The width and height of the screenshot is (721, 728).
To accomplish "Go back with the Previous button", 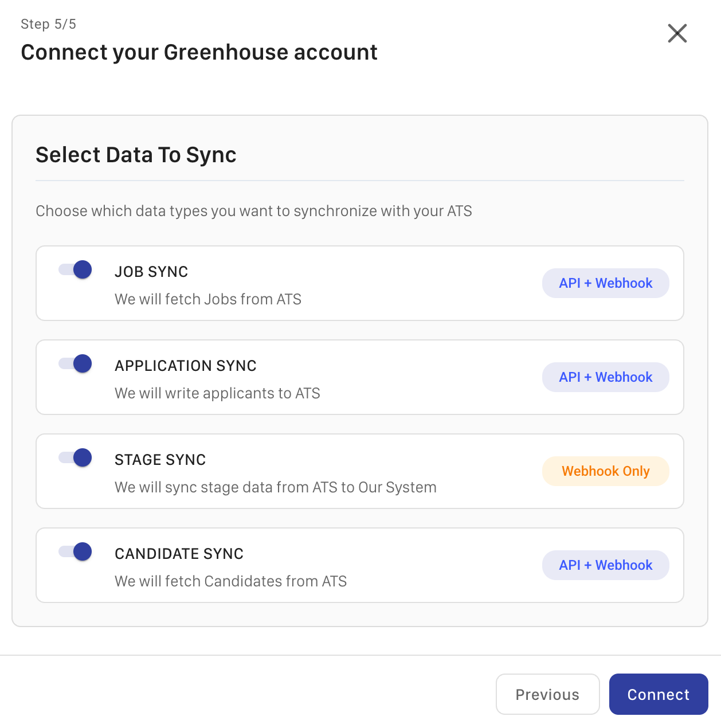I will (x=547, y=694).
